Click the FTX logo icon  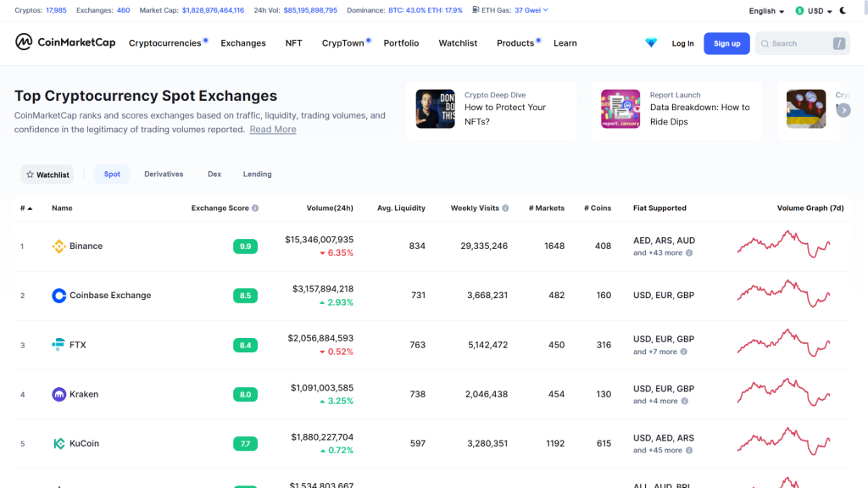pos(58,345)
